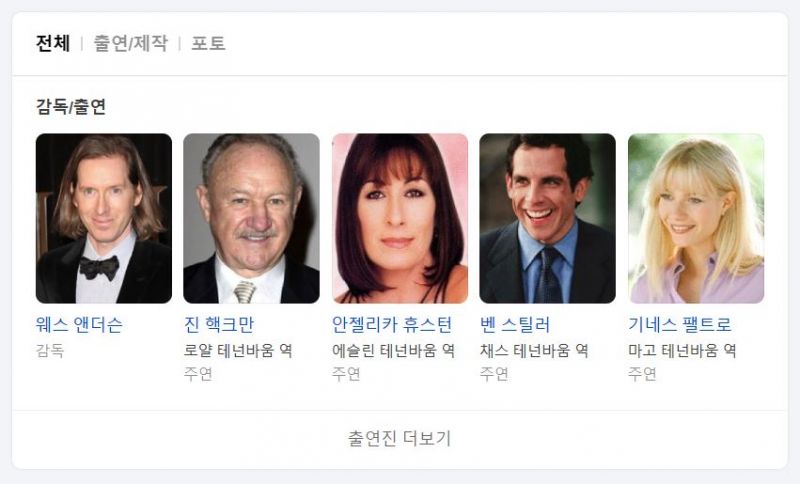Click the 안젤리카 휴스턴 name link
Viewport: 800px width, 484px height.
(x=392, y=324)
